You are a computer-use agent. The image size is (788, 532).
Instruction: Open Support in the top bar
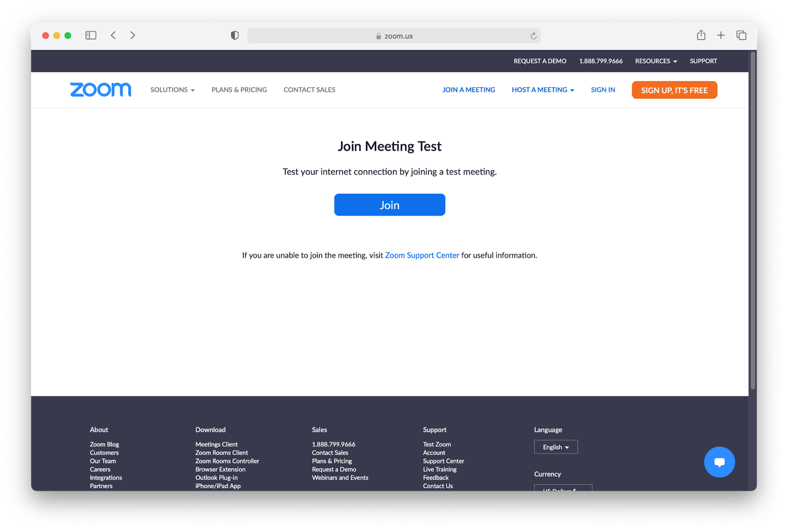(x=703, y=61)
